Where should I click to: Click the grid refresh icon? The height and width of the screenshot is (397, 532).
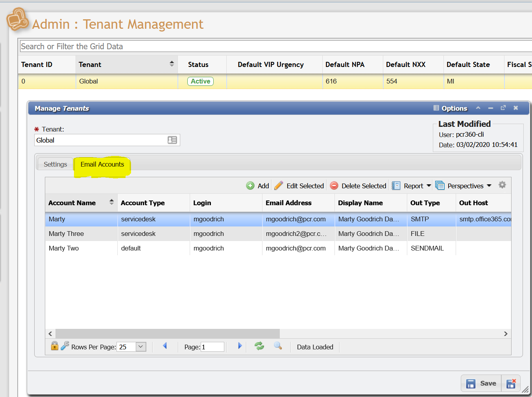point(259,347)
